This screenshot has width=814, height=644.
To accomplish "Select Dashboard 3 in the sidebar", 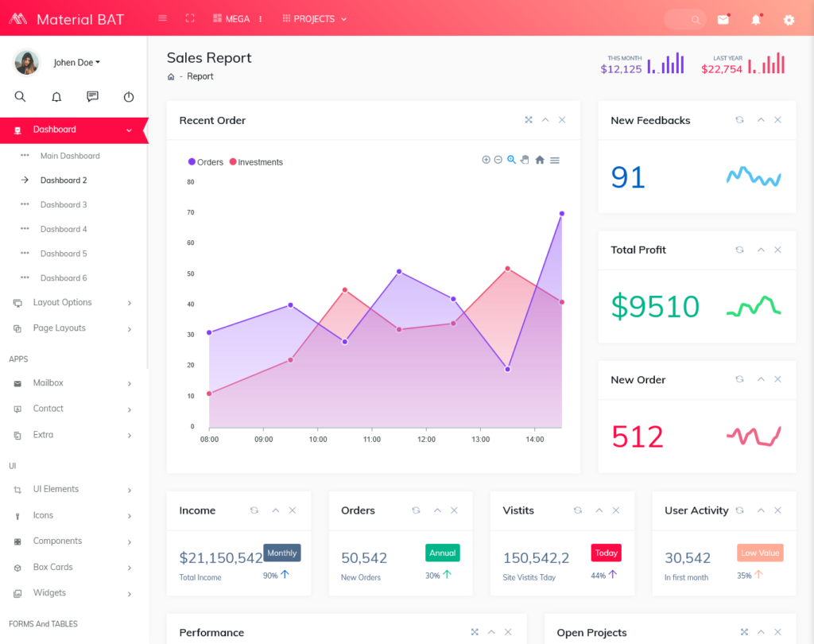I will [64, 205].
